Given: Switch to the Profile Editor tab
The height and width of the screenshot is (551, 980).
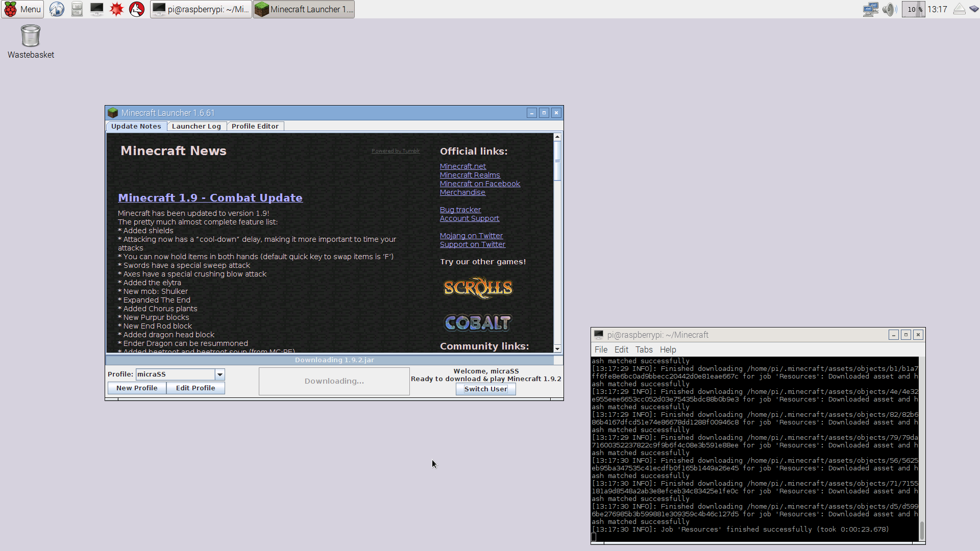Looking at the screenshot, I should point(255,127).
